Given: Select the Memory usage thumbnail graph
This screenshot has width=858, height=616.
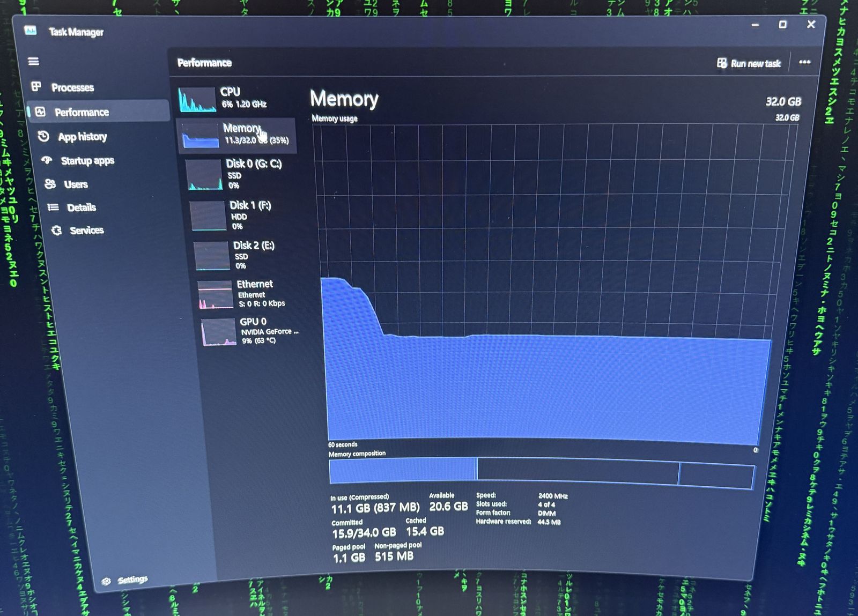Looking at the screenshot, I should (201, 136).
